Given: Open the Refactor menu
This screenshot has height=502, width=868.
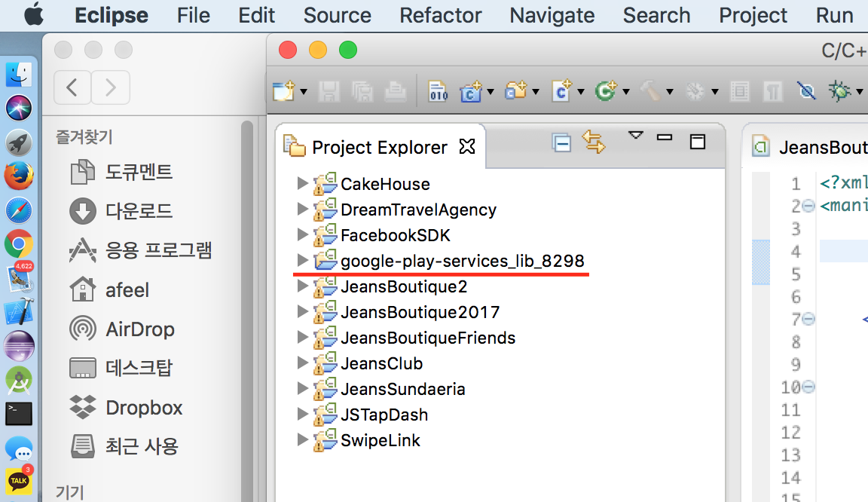Looking at the screenshot, I should click(x=440, y=15).
